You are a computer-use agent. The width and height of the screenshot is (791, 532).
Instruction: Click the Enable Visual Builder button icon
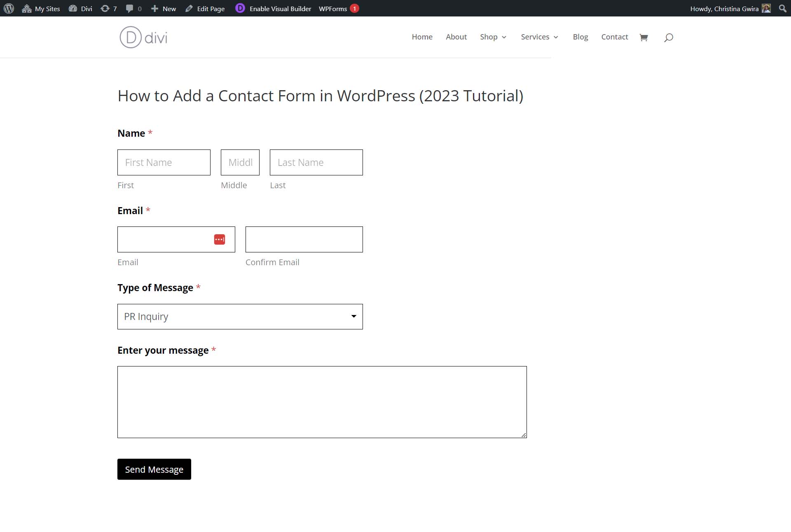click(x=240, y=8)
